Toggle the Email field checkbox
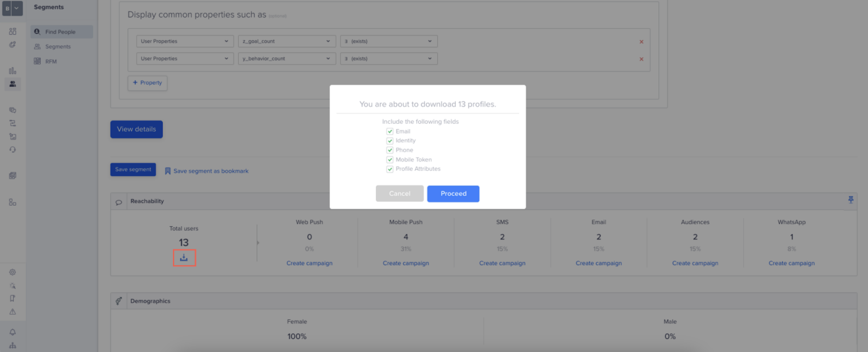This screenshot has height=352, width=868. pyautogui.click(x=390, y=131)
